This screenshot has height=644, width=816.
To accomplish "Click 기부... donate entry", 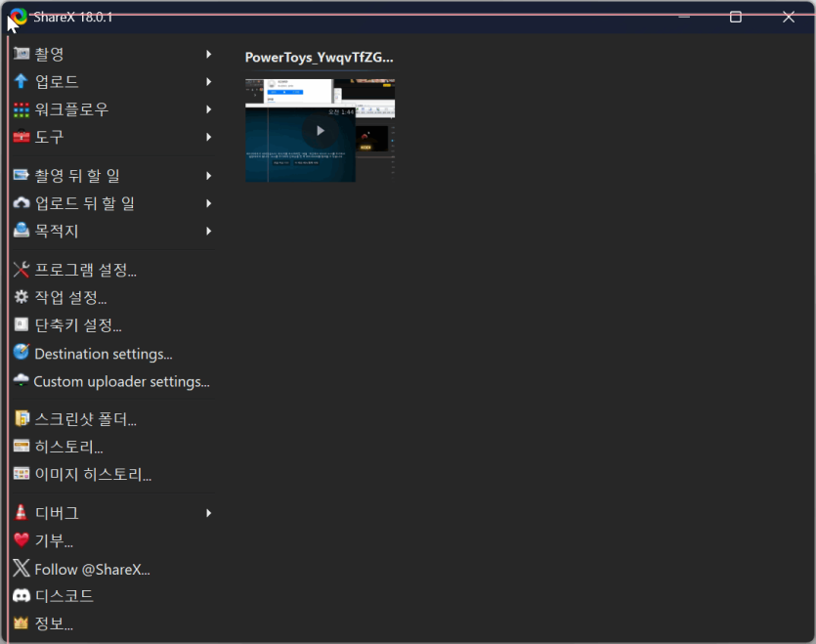I will (x=113, y=540).
